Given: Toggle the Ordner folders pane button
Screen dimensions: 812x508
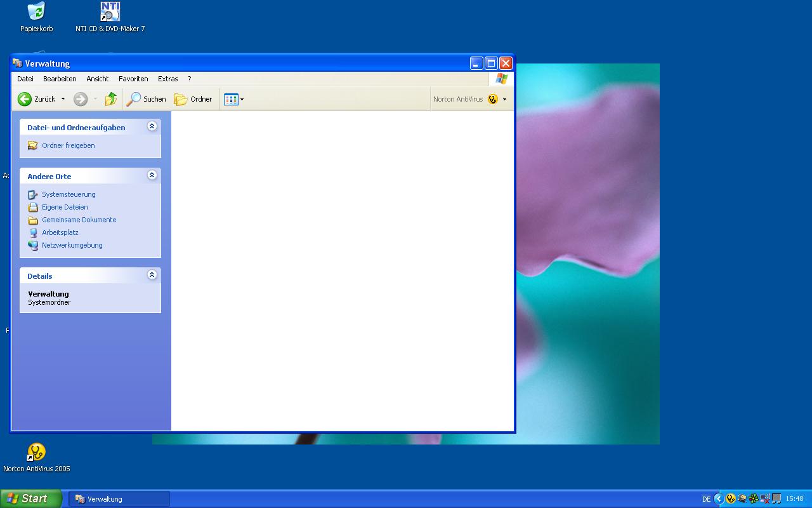Looking at the screenshot, I should 193,99.
